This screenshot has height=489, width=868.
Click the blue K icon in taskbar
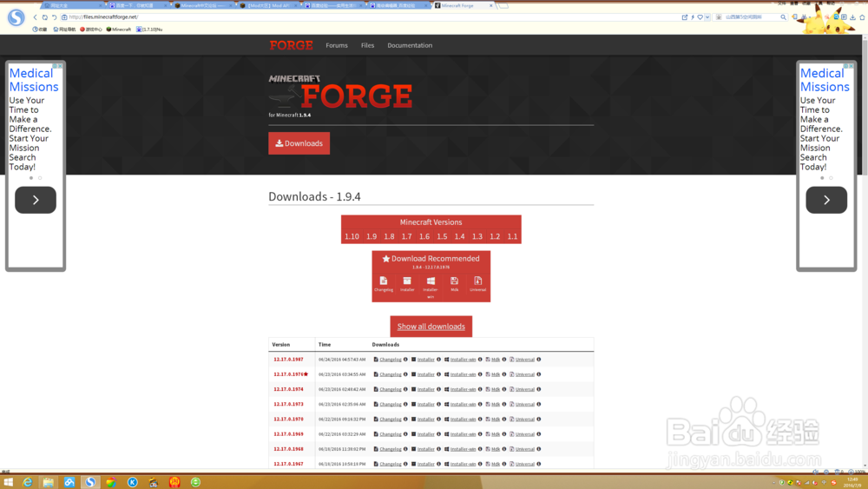point(132,482)
